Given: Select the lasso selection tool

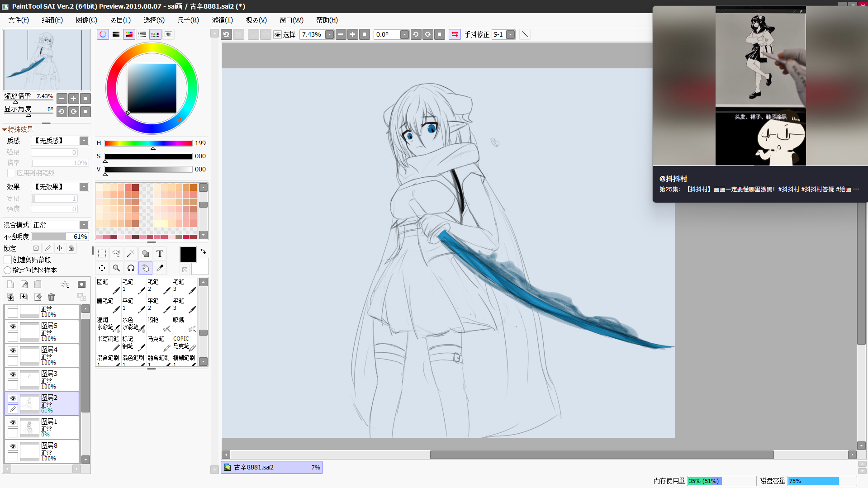Looking at the screenshot, I should coord(116,254).
